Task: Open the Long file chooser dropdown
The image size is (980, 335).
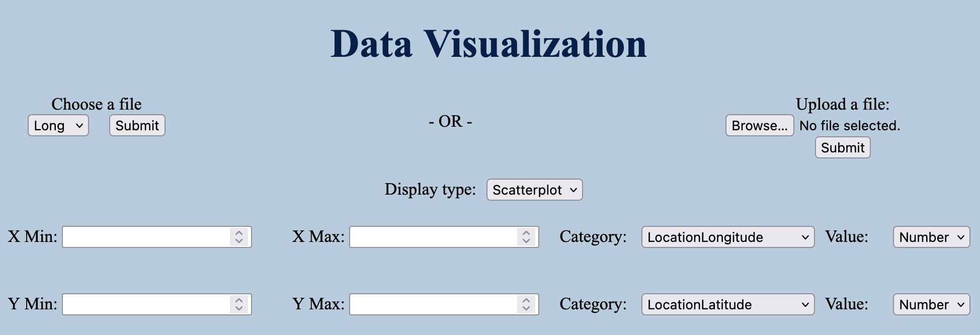Action: [58, 126]
